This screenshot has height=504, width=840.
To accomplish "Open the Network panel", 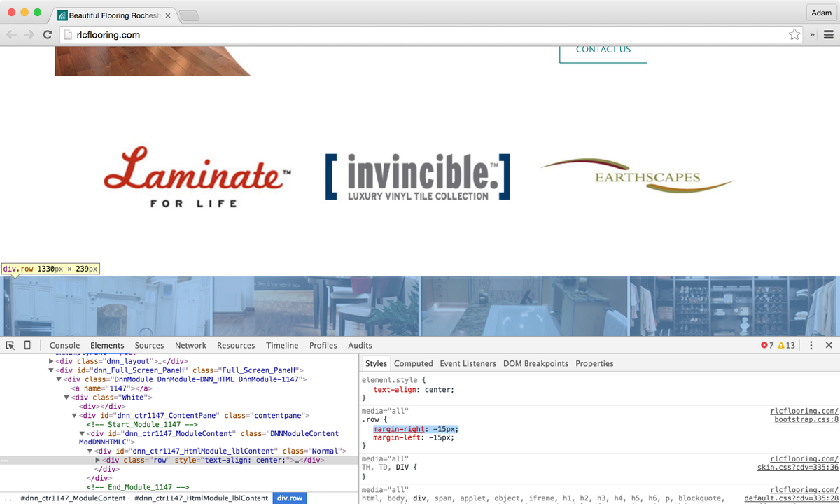I will tap(190, 345).
